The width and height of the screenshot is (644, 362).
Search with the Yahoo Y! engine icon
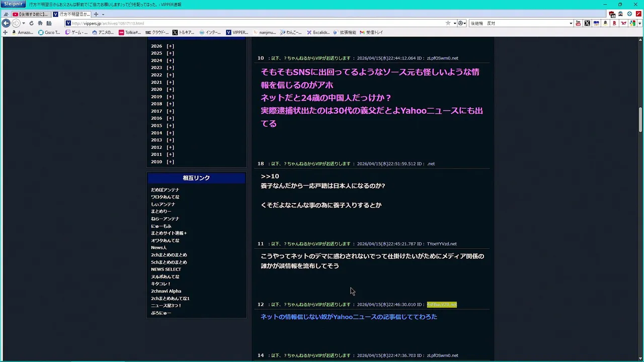click(624, 23)
